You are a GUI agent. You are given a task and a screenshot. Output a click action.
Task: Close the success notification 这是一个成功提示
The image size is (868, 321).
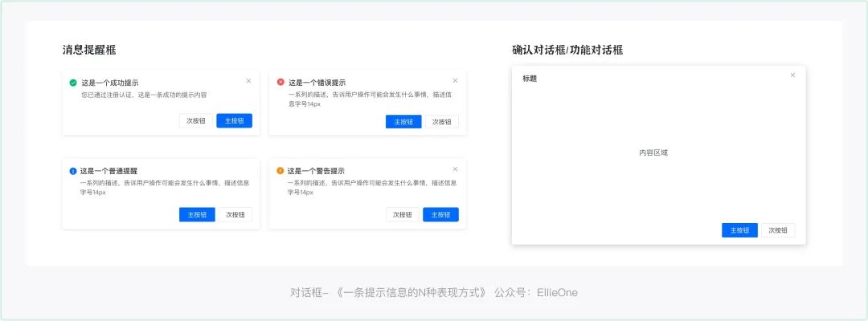click(x=248, y=80)
